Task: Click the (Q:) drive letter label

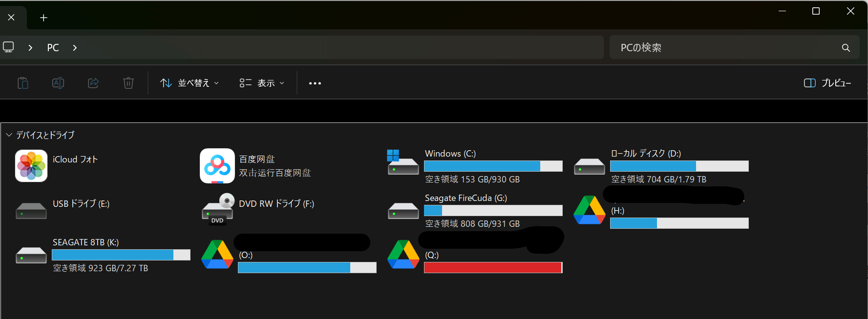Action: click(432, 255)
